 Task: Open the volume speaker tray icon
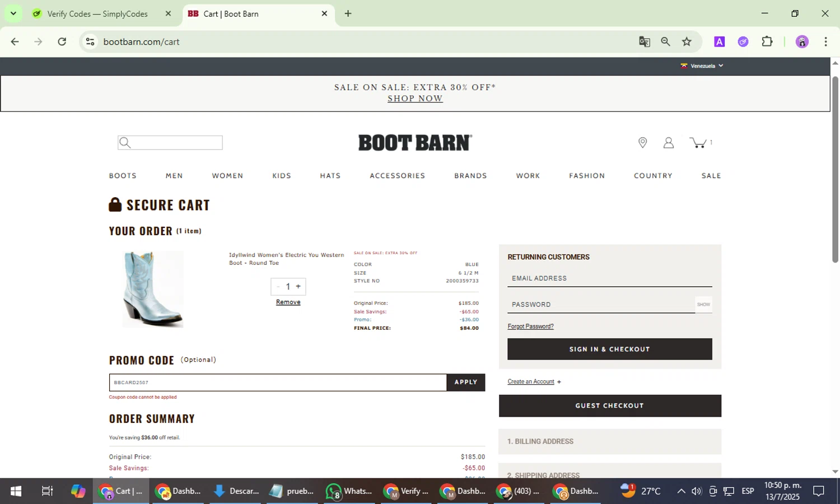[x=697, y=491]
